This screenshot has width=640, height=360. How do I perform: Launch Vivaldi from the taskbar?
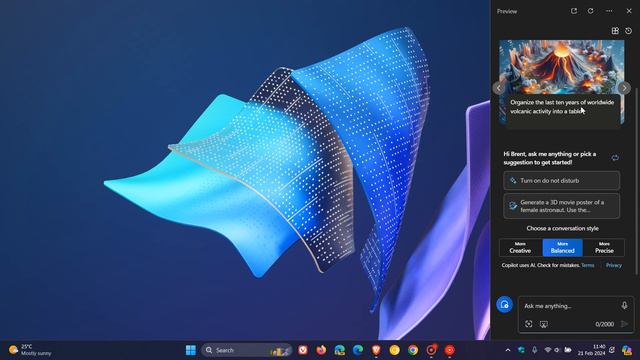pyautogui.click(x=302, y=350)
